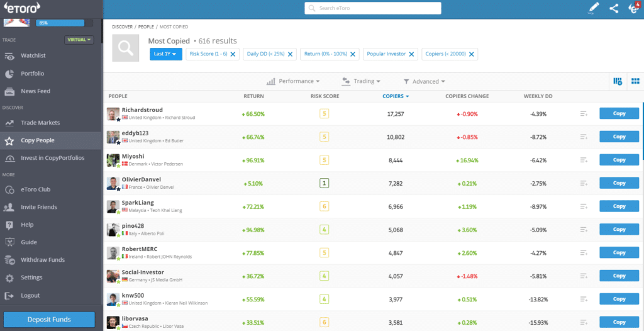Remove the Popular Investor filter

click(411, 54)
